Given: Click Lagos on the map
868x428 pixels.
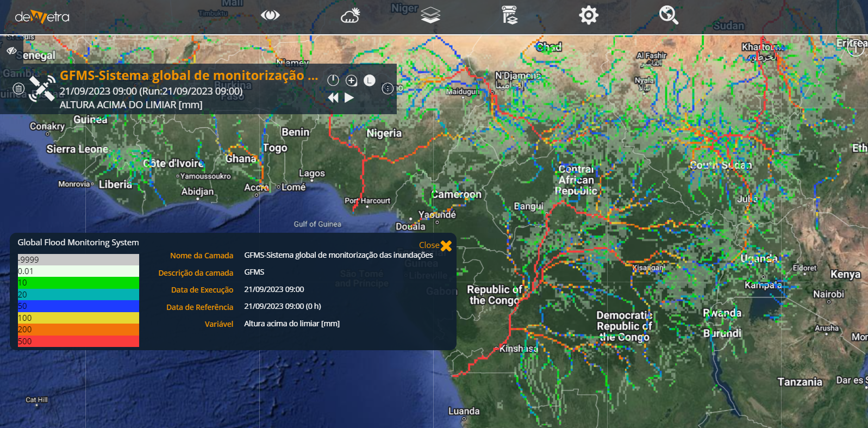Looking at the screenshot, I should (312, 173).
